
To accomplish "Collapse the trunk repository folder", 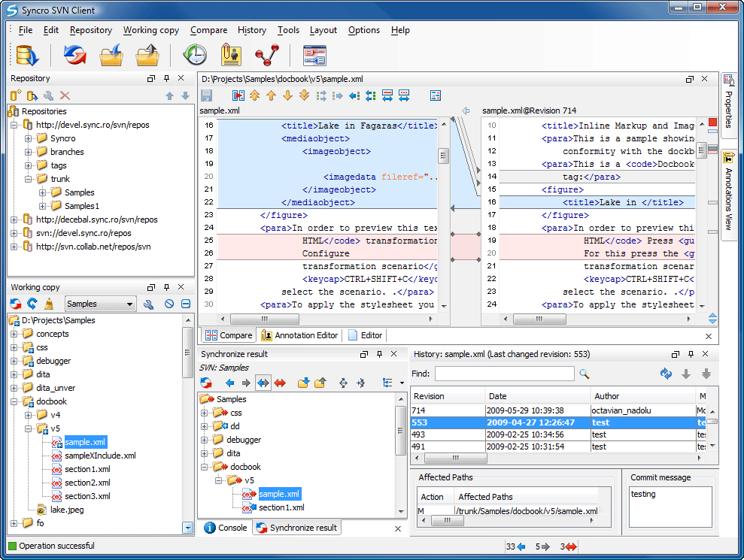I will pos(29,179).
